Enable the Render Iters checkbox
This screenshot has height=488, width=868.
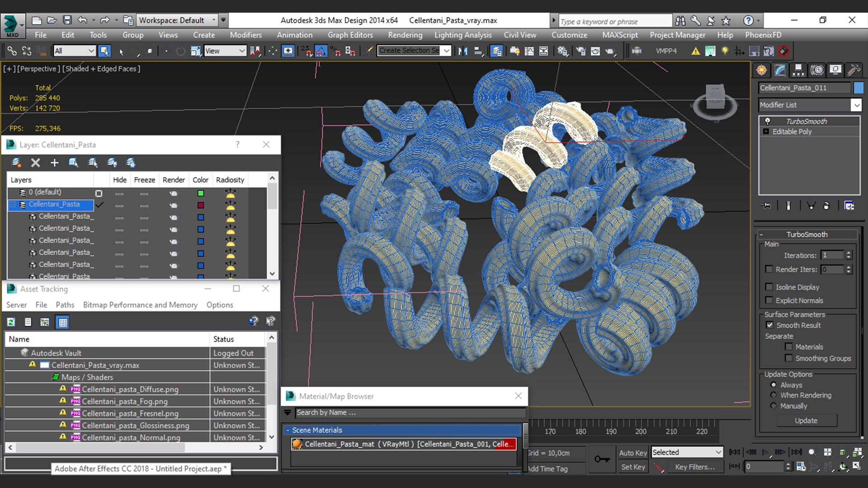(x=769, y=269)
